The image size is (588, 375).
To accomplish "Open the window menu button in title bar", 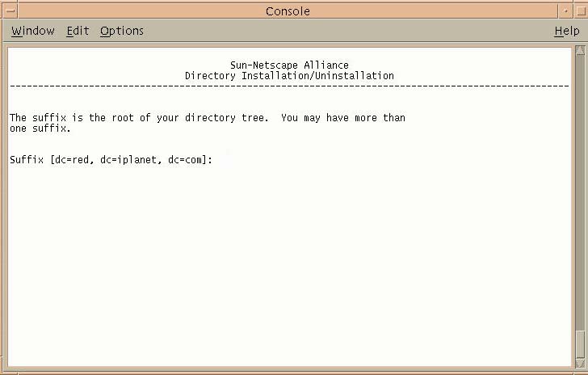I will pos(10,11).
